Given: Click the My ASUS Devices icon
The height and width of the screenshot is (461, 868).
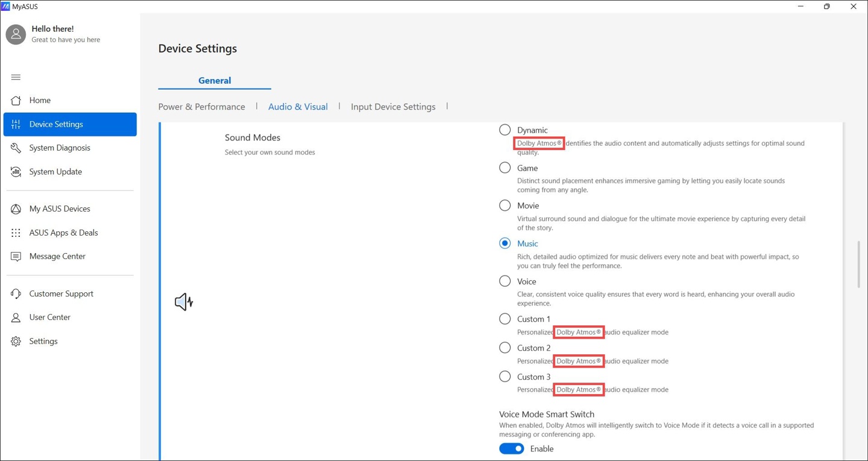Looking at the screenshot, I should point(16,209).
